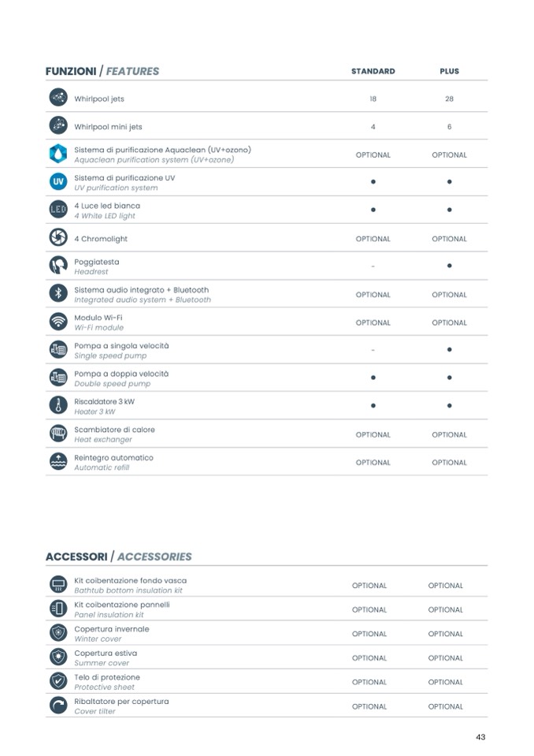Click the Automatic refill icon
Image resolution: width=534 pixels, height=756 pixels.
point(57,462)
